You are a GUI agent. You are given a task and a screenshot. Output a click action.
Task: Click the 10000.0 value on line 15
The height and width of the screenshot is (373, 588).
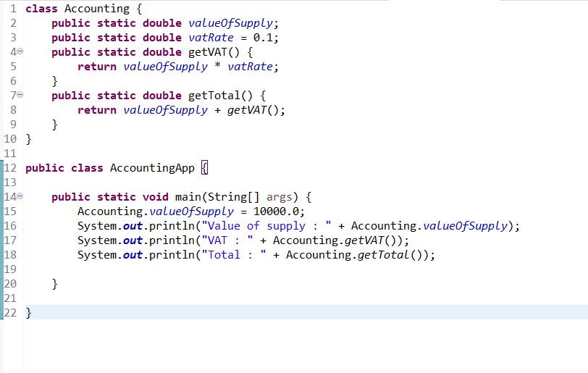point(276,211)
